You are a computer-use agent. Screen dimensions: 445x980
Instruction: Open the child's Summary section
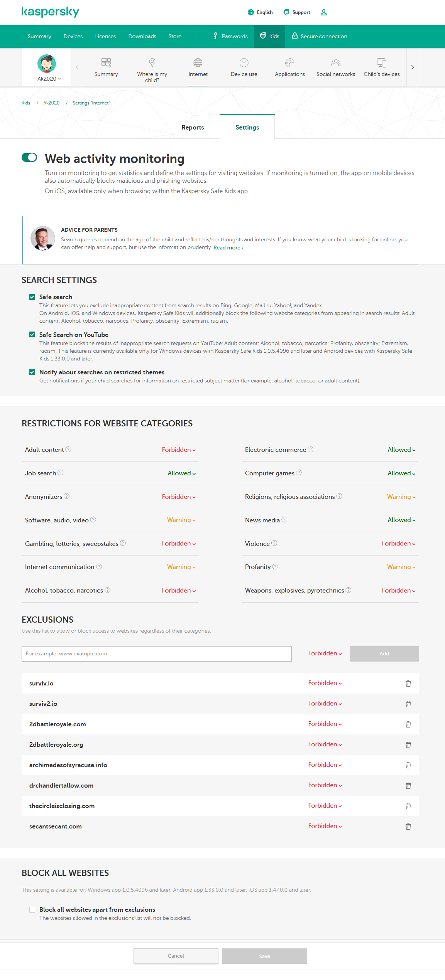(106, 68)
